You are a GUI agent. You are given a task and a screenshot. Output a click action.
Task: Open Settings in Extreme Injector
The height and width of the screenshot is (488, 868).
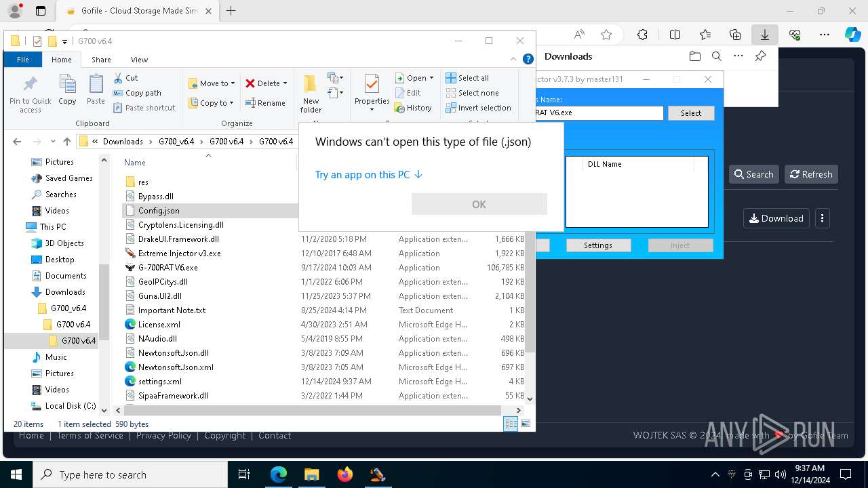[598, 245]
